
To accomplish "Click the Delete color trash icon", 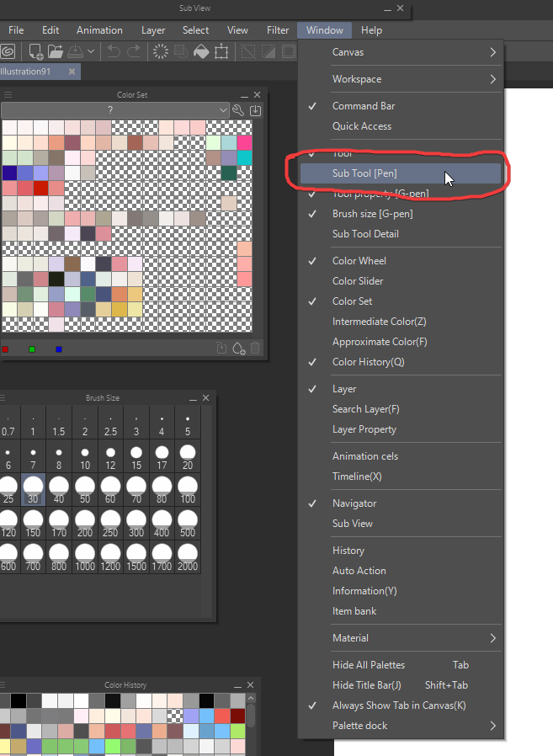I will [256, 348].
